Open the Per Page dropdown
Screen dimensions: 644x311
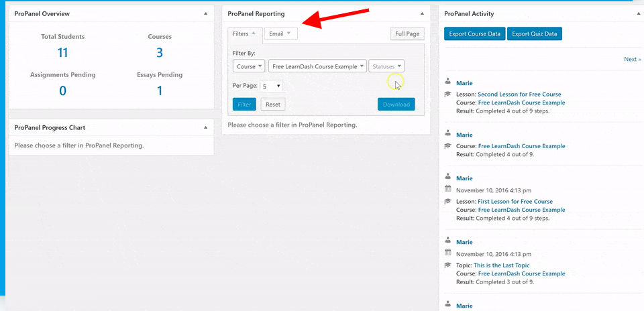pos(272,86)
